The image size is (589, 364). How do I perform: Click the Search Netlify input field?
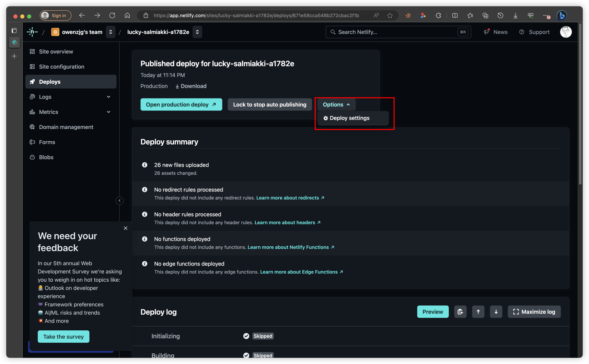(x=398, y=32)
